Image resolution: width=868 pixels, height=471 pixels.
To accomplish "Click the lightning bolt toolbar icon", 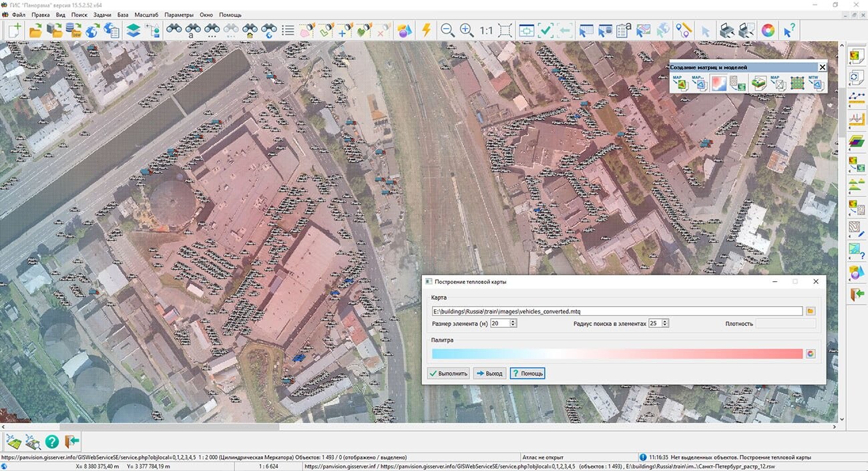I will coord(426,30).
